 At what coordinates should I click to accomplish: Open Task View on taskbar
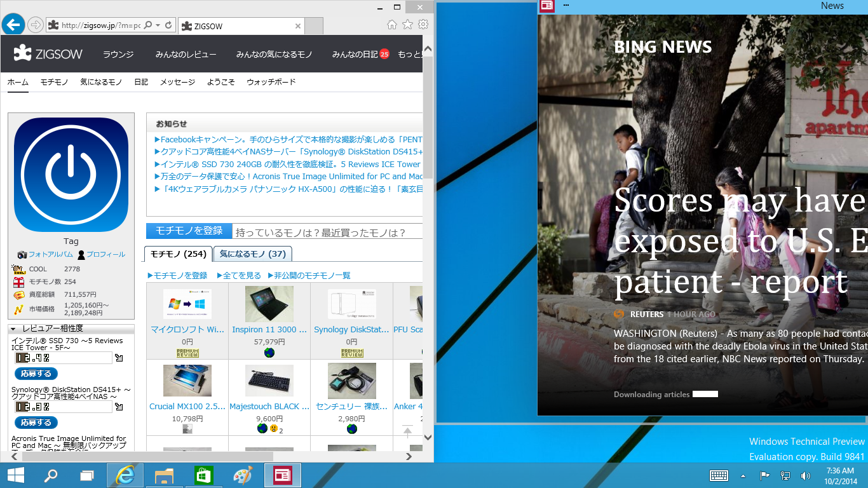click(87, 475)
